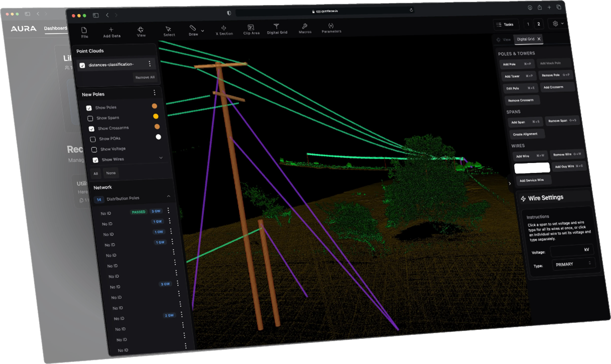The width and height of the screenshot is (611, 364).
Task: Click the PASSED status badge
Action: click(138, 212)
